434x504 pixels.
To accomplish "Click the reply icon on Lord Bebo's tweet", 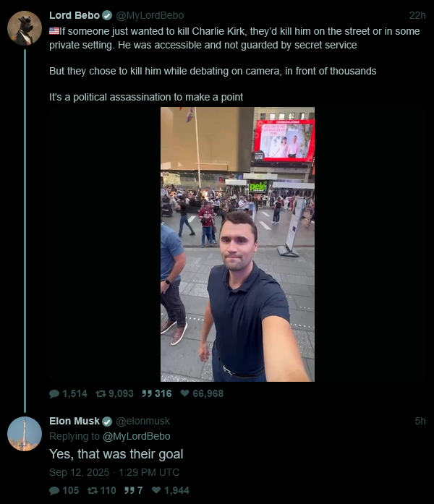I will [x=54, y=393].
